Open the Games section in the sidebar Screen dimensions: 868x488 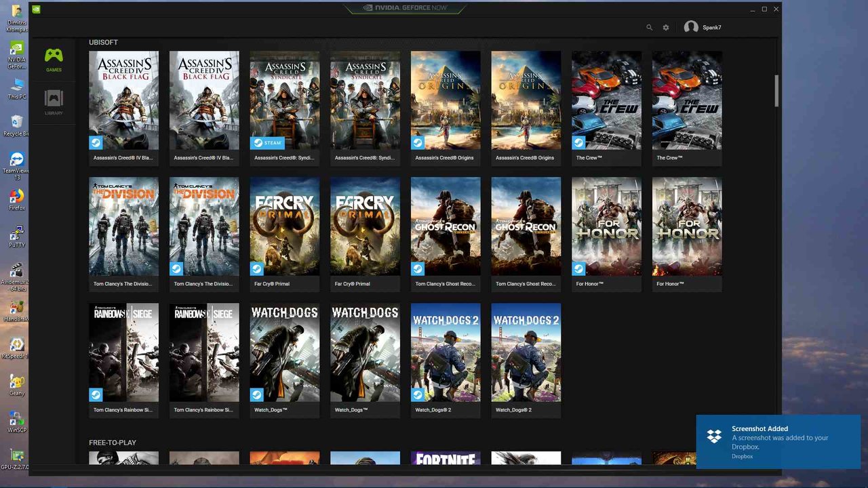(x=54, y=60)
